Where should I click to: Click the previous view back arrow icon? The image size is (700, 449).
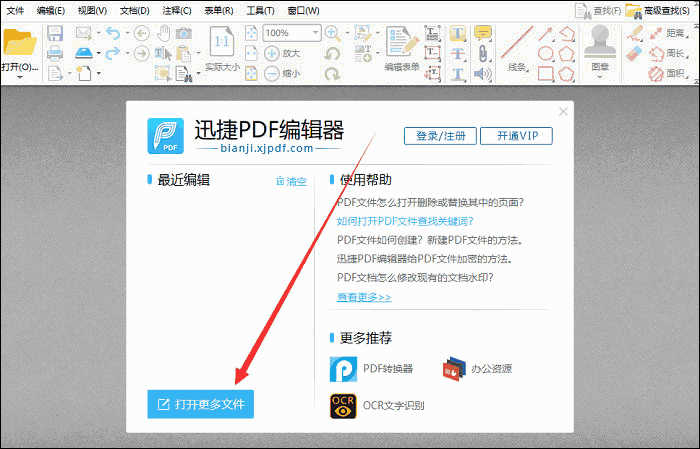[x=142, y=33]
